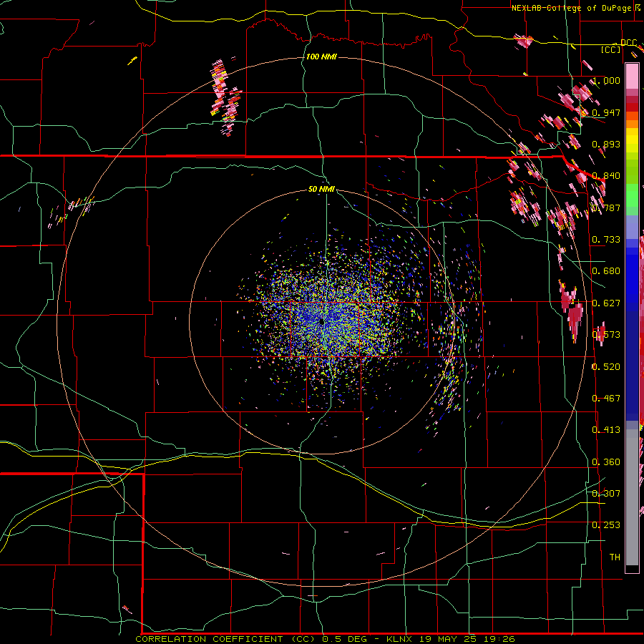
Task: Click the NEXLAB-College of DuPage header text
Action: [571, 8]
